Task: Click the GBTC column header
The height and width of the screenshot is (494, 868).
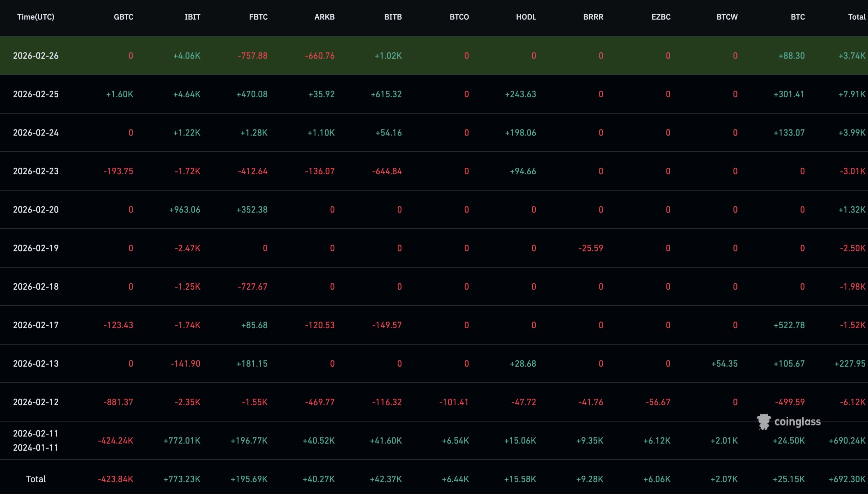Action: point(123,17)
